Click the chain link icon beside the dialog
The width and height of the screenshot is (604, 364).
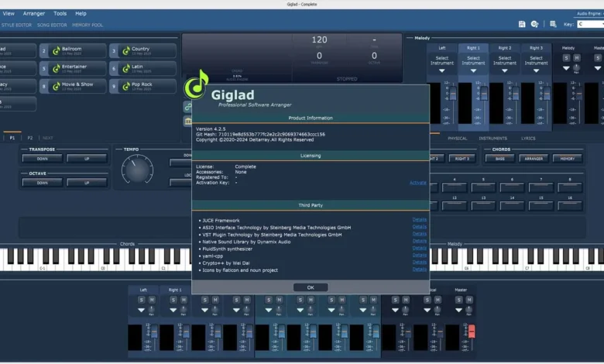coord(187,107)
